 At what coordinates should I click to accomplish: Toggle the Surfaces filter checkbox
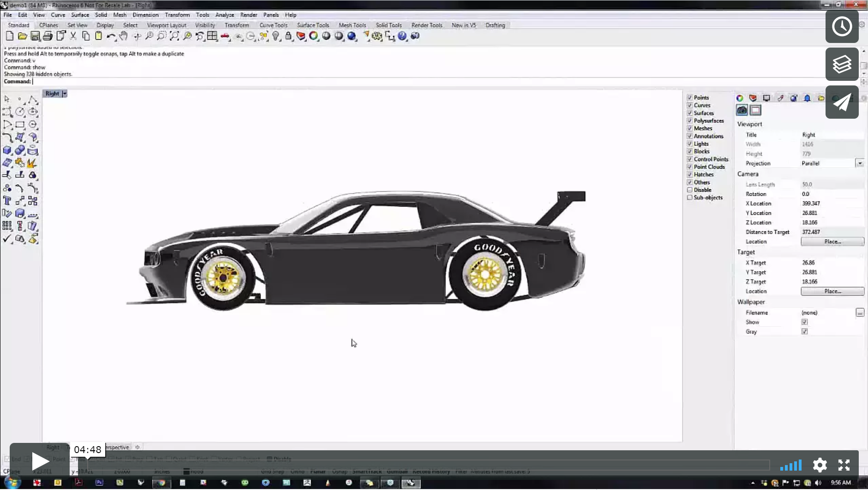[x=689, y=113]
